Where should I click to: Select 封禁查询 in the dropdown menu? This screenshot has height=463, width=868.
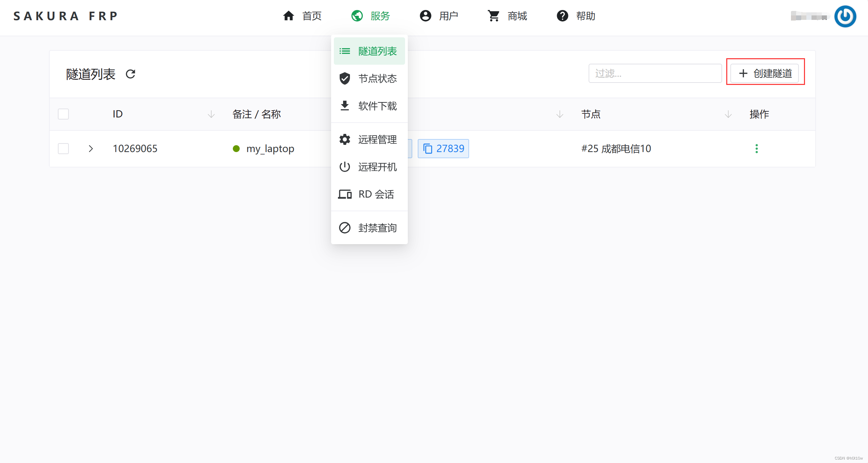[369, 228]
